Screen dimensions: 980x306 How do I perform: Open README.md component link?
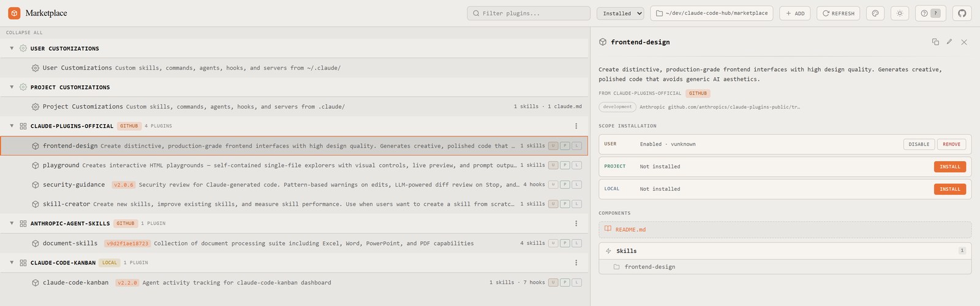[x=785, y=229]
